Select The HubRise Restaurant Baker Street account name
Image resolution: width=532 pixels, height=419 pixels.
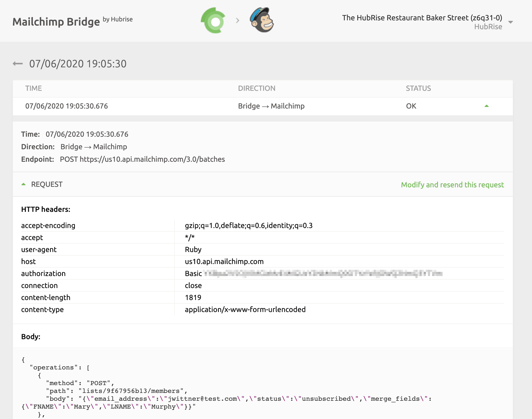point(422,18)
